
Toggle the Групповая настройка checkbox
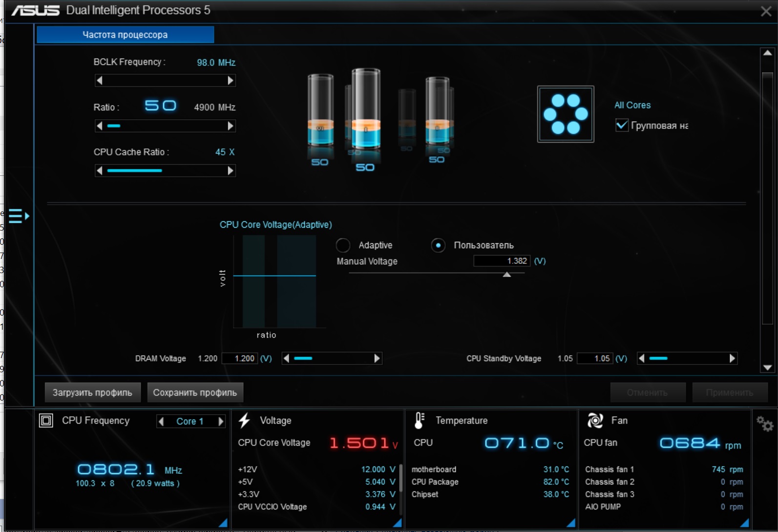click(x=622, y=125)
